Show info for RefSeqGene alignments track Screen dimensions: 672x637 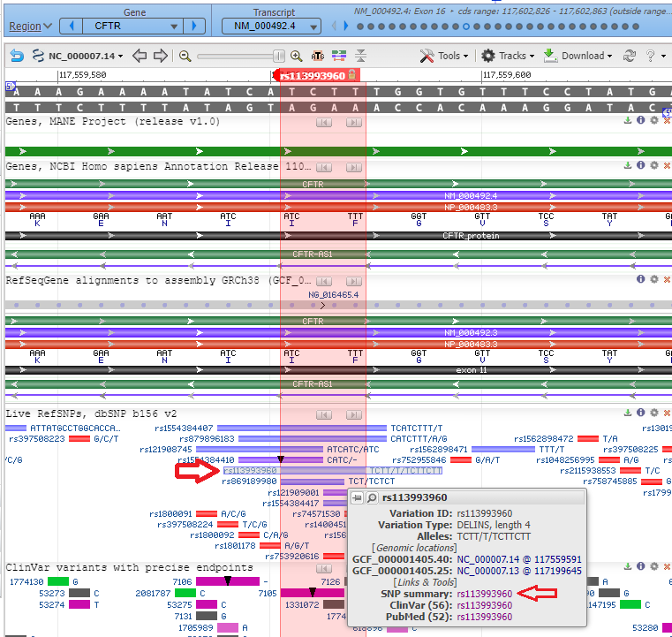coord(641,279)
